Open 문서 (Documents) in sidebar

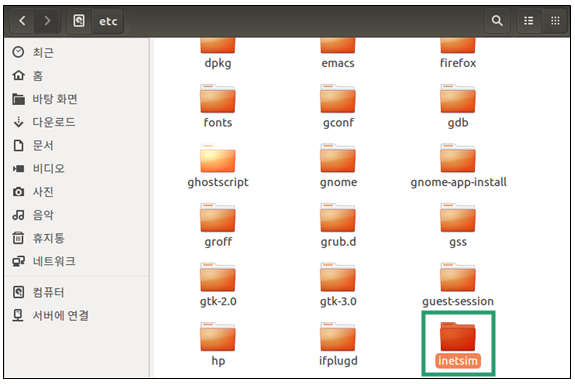click(x=77, y=145)
